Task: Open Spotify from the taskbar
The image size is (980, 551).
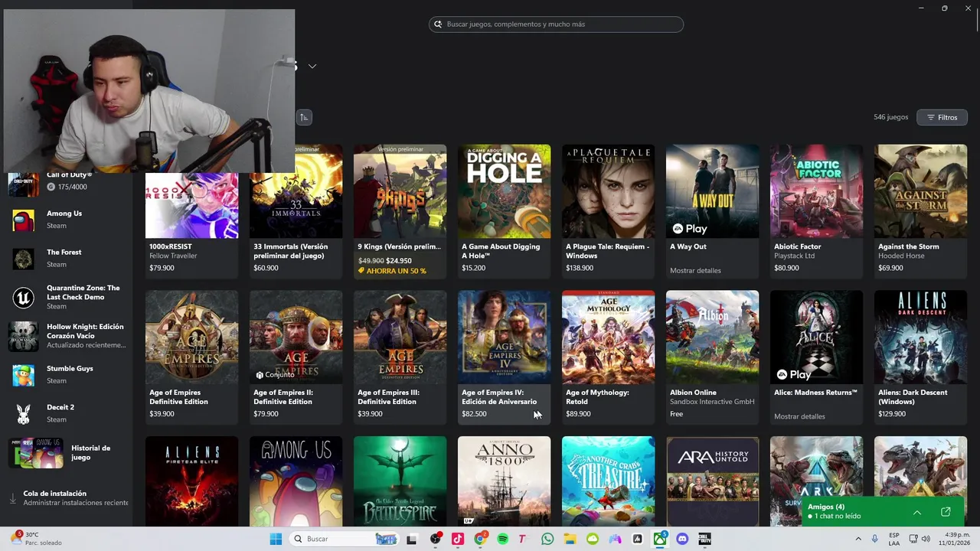Action: [x=503, y=539]
